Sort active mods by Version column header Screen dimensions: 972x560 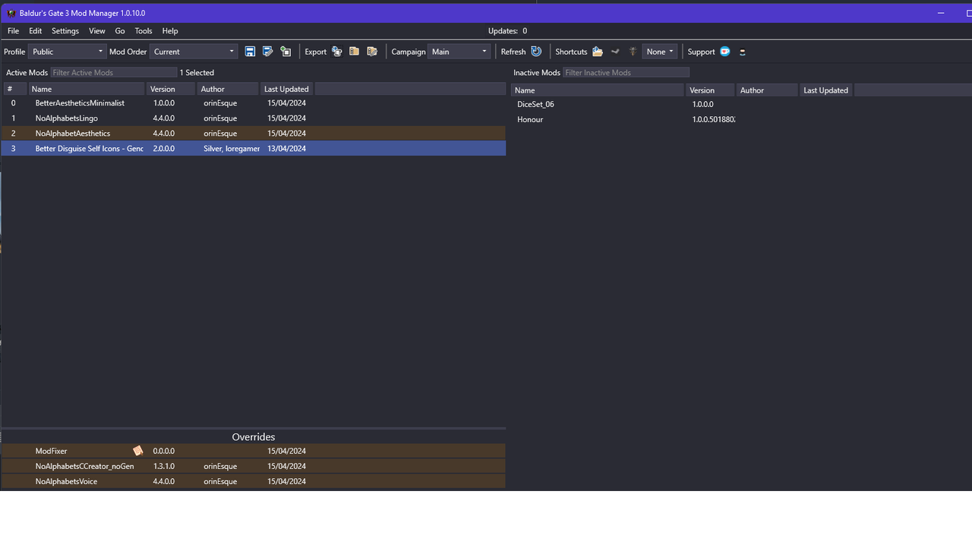(171, 89)
